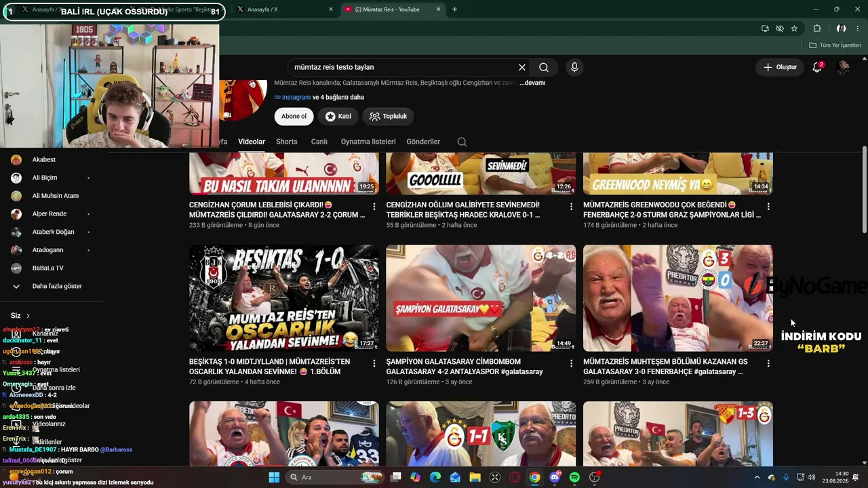The height and width of the screenshot is (488, 868).
Task: Open Opera browser from the taskbar
Action: (x=515, y=477)
